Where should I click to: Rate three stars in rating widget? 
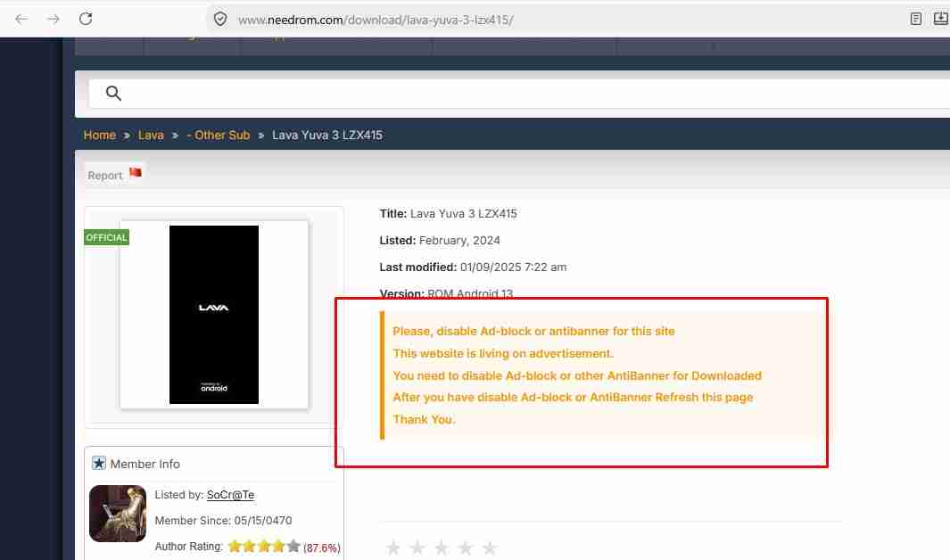pos(442,548)
